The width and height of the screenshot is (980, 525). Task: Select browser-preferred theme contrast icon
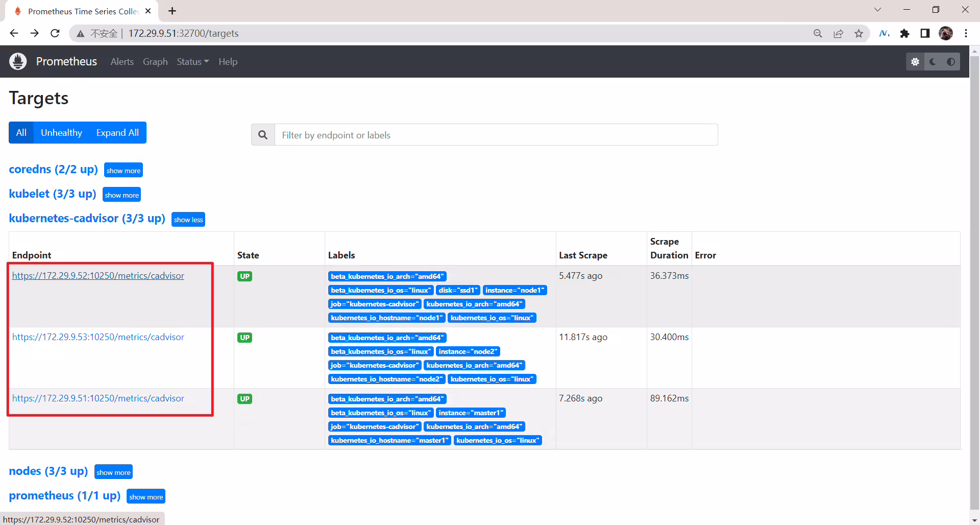[x=951, y=62]
